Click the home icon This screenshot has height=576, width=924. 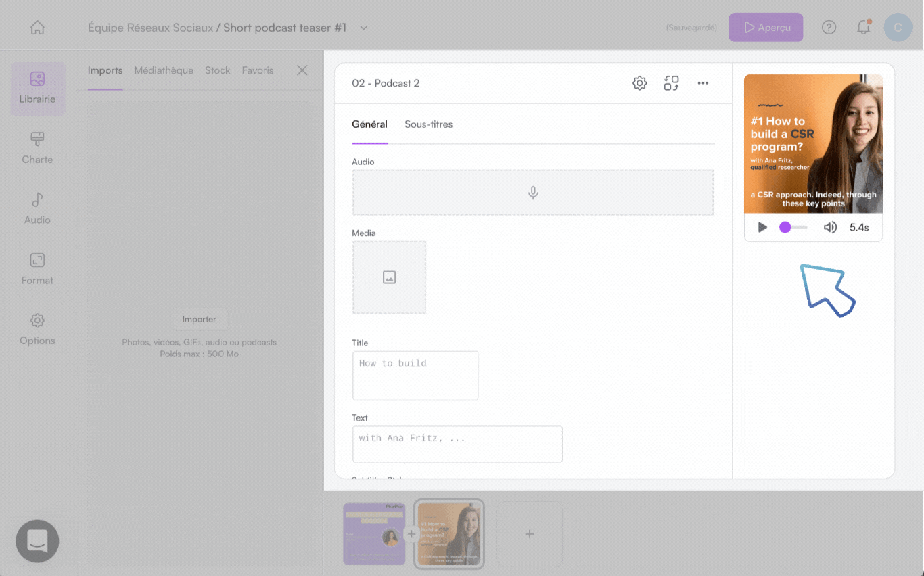[38, 28]
